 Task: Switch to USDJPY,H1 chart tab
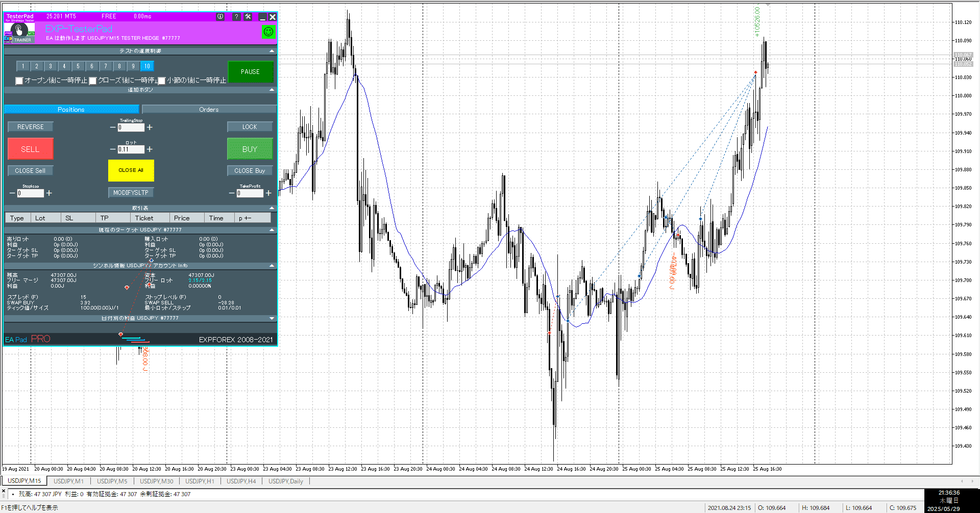click(x=200, y=481)
